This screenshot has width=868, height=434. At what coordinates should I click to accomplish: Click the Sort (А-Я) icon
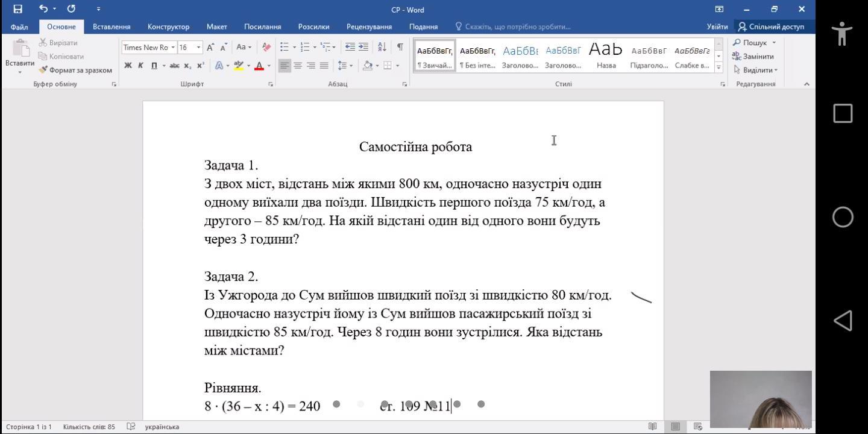pyautogui.click(x=382, y=47)
